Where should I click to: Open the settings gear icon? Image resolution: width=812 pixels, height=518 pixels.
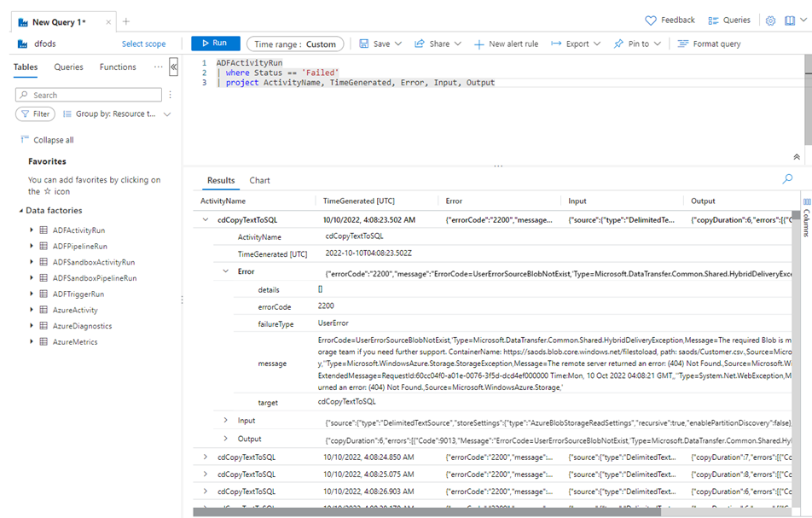(770, 20)
